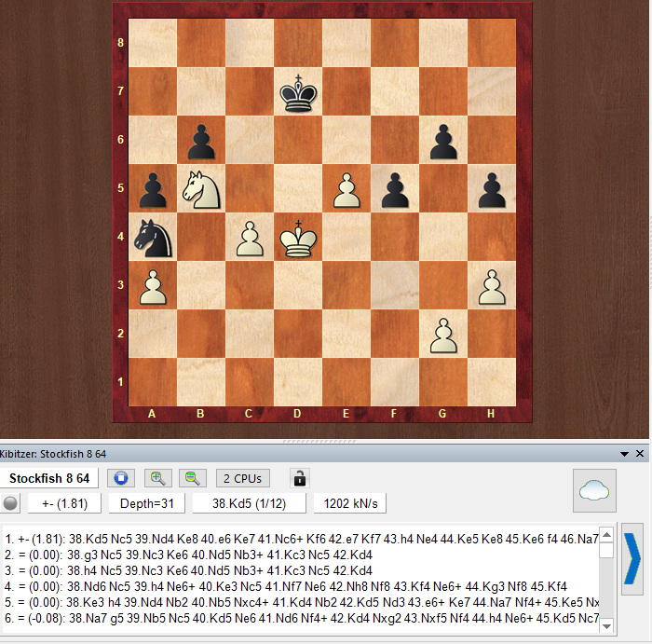Click the 1202 kN/s speed box
The image size is (652, 644).
349,503
